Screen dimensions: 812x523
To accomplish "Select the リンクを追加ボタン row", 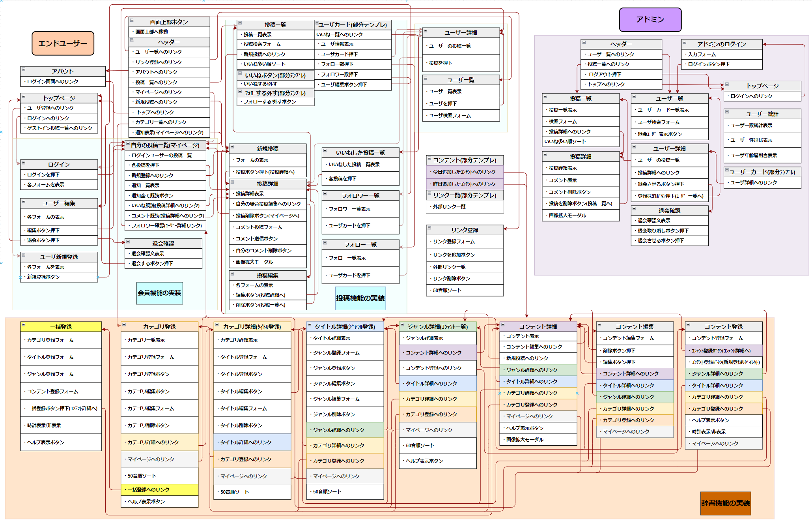I will pos(465,255).
